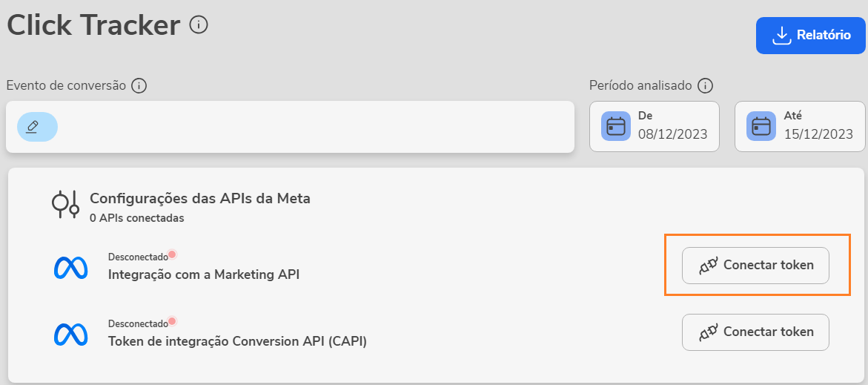Viewport: 868px width, 385px height.
Task: Click the info icon beside Click Tracker title
Action: tap(199, 25)
